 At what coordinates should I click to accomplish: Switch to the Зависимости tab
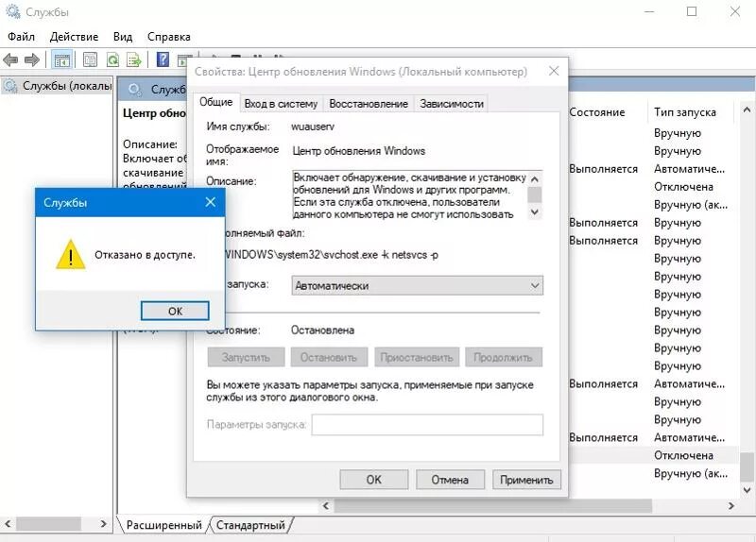(x=452, y=104)
